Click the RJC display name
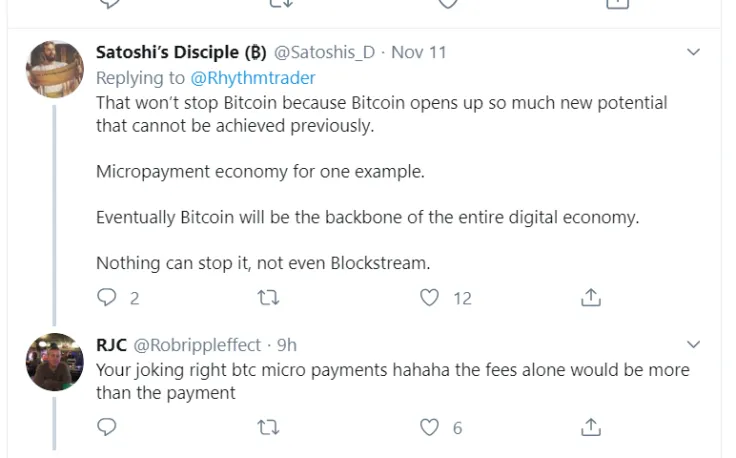 pyautogui.click(x=110, y=345)
